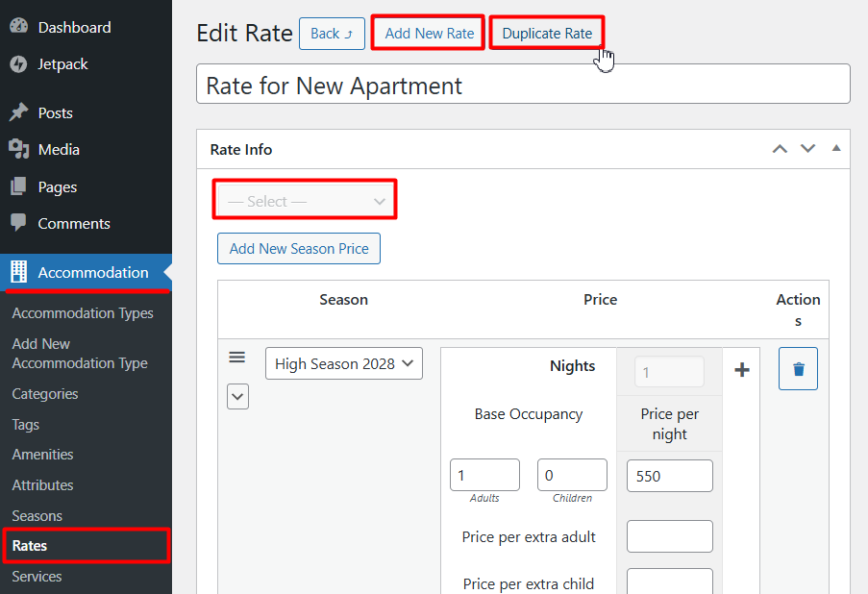Collapse the Rate Info panel
The width and height of the screenshot is (868, 594).
(836, 148)
